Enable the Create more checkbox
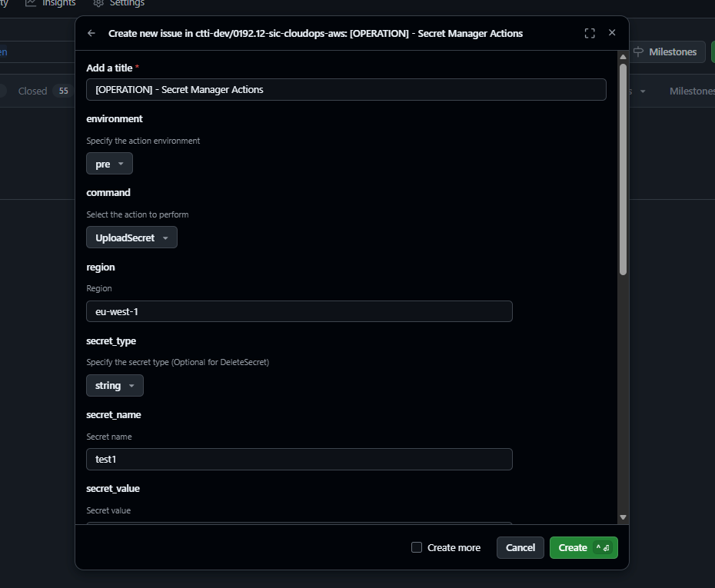The image size is (715, 588). [x=417, y=547]
